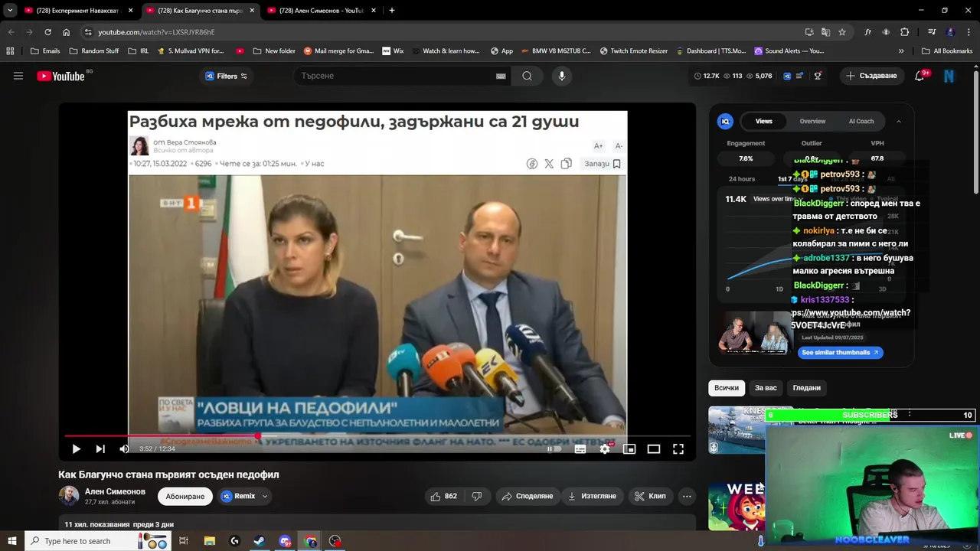This screenshot has width=980, height=551.
Task: Subscribe with the Абониране button
Action: coord(185,496)
